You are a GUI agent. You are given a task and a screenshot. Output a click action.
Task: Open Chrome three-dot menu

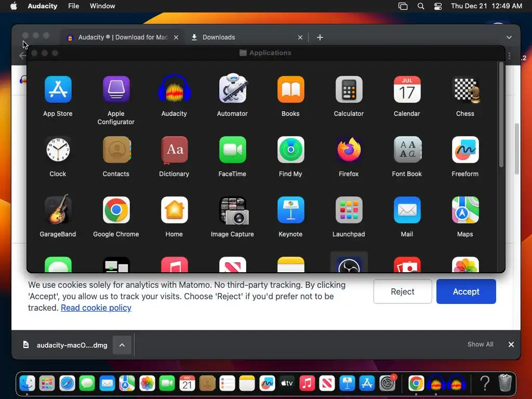509,56
